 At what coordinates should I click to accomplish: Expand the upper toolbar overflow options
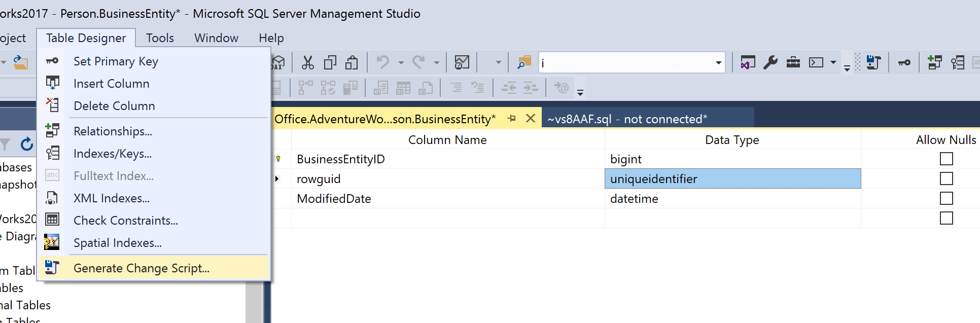click(x=847, y=68)
